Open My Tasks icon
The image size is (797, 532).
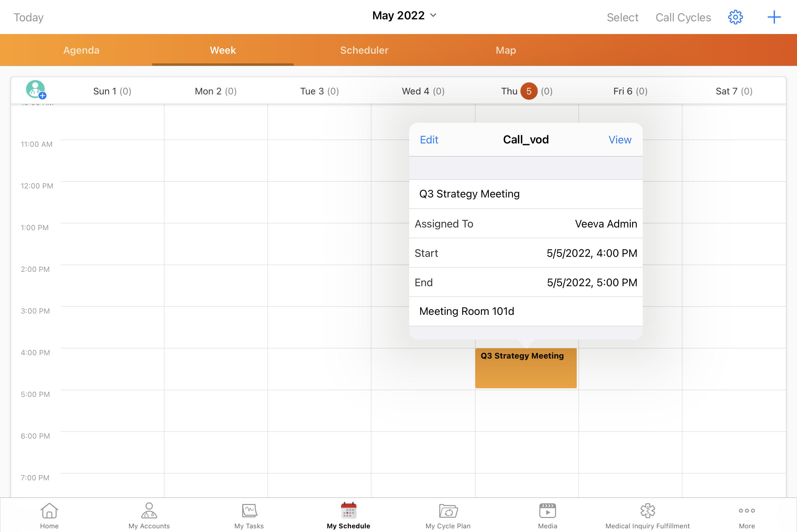click(249, 515)
